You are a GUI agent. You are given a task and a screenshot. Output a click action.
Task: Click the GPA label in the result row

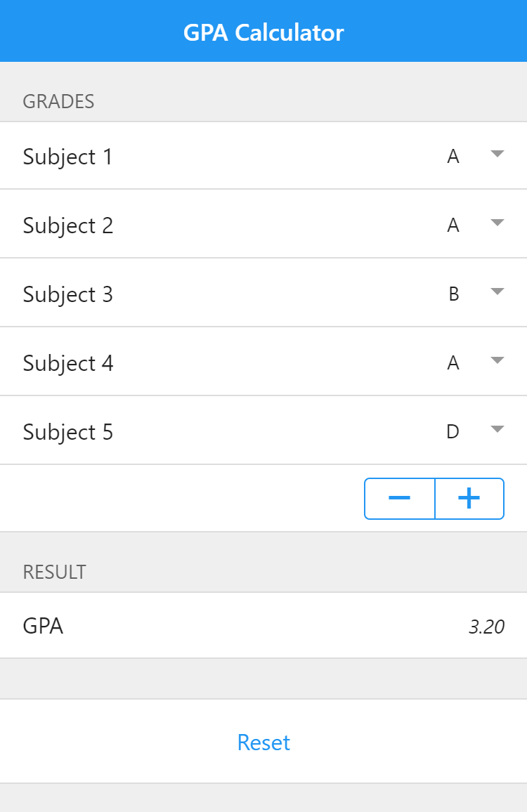(x=43, y=626)
